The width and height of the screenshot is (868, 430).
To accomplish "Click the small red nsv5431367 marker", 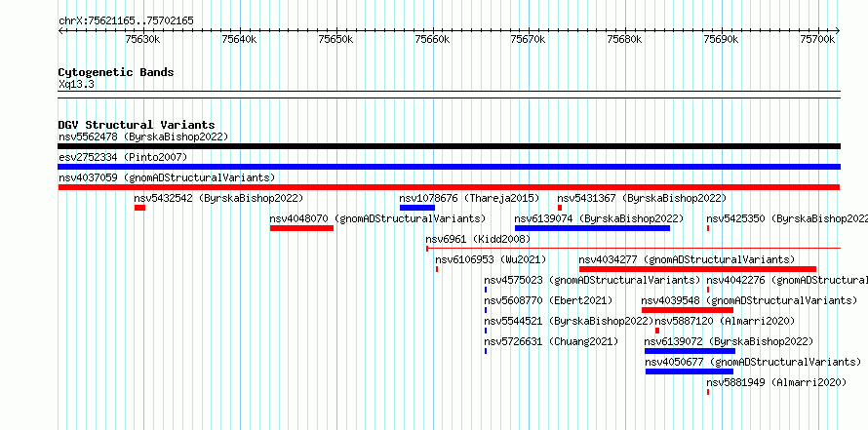I will (x=560, y=208).
